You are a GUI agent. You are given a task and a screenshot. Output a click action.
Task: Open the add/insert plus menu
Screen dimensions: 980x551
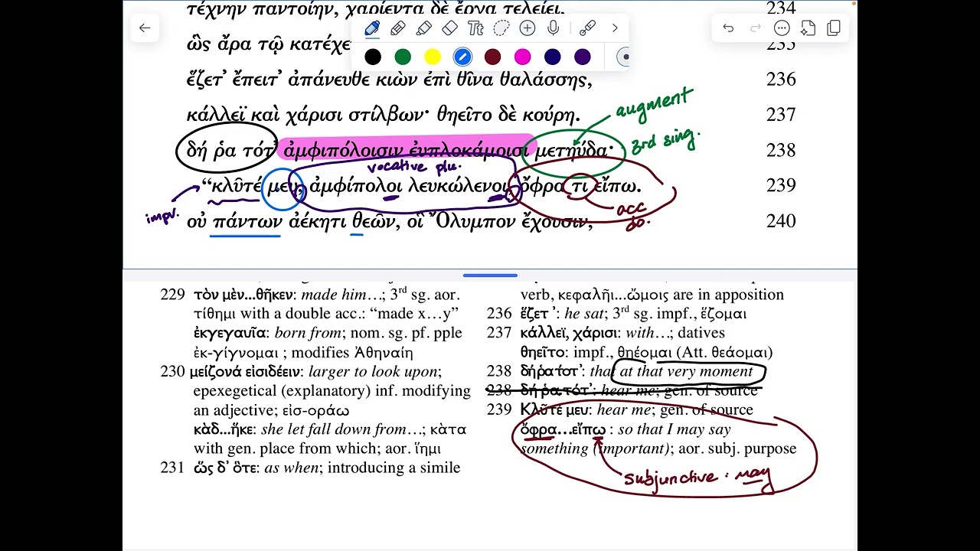(528, 28)
